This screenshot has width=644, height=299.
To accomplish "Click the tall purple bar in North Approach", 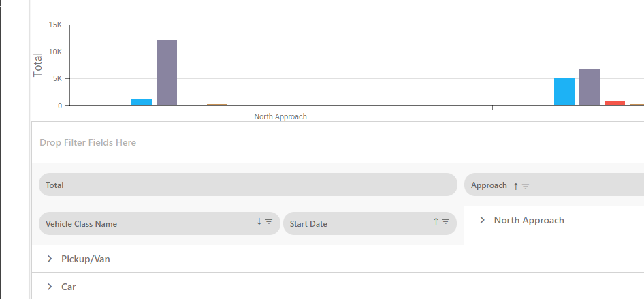I will tap(167, 73).
